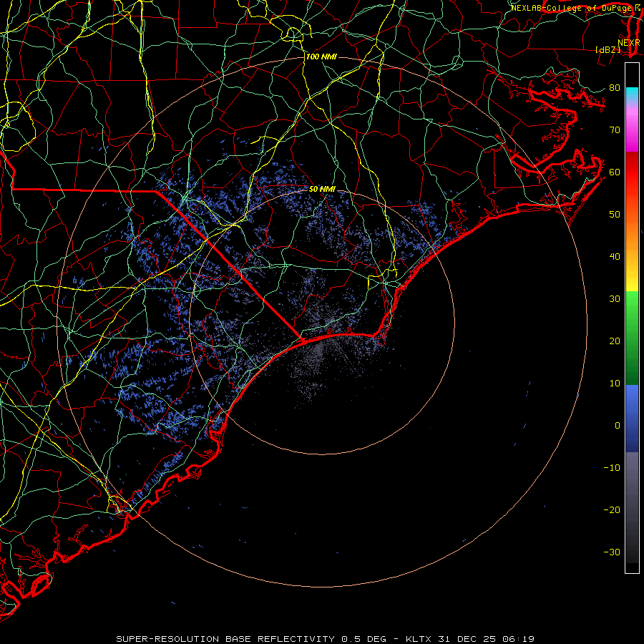This screenshot has height=644, width=644.
Task: Click the 70 value on the dBZ scale
Action: pyautogui.click(x=615, y=130)
